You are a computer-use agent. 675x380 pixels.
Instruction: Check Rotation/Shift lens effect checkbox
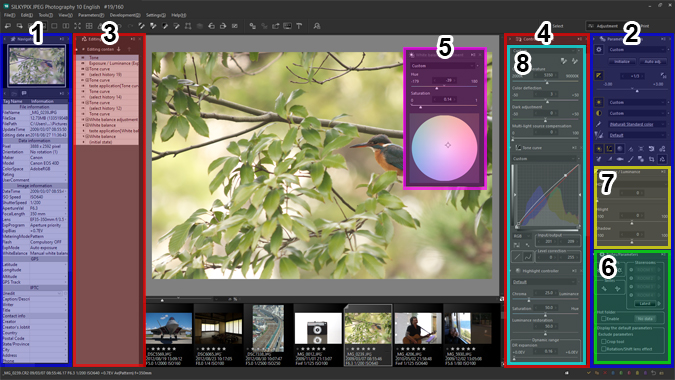604,349
